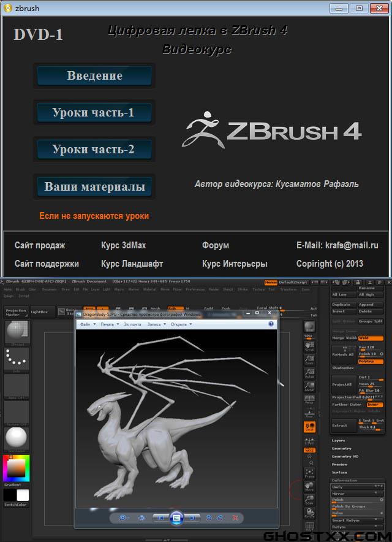Click the Rotate icon in right shelf

[x=309, y=513]
